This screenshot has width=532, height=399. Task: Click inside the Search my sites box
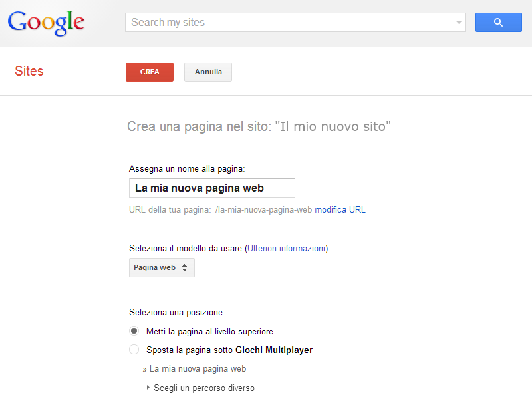click(266, 22)
